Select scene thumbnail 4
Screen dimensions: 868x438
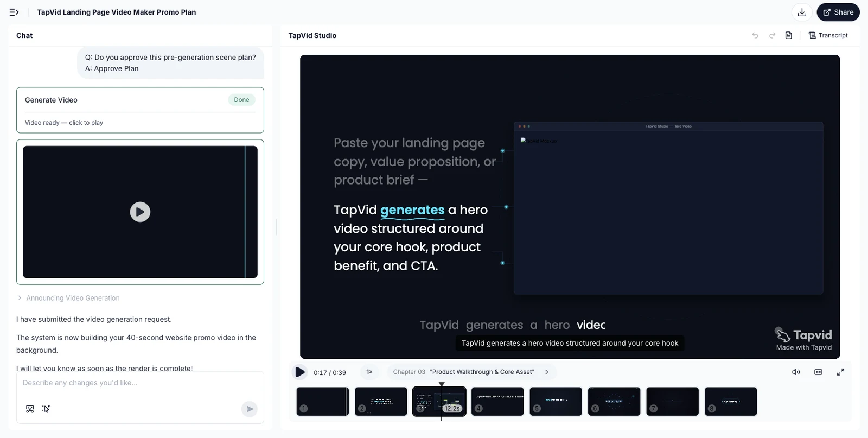coord(497,402)
